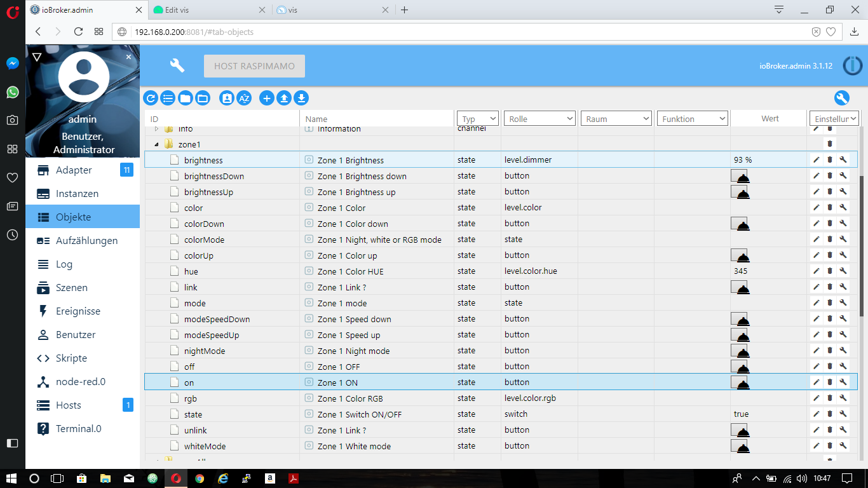The image size is (868, 488).
Task: Open a new browser tab with plus
Action: tap(404, 10)
